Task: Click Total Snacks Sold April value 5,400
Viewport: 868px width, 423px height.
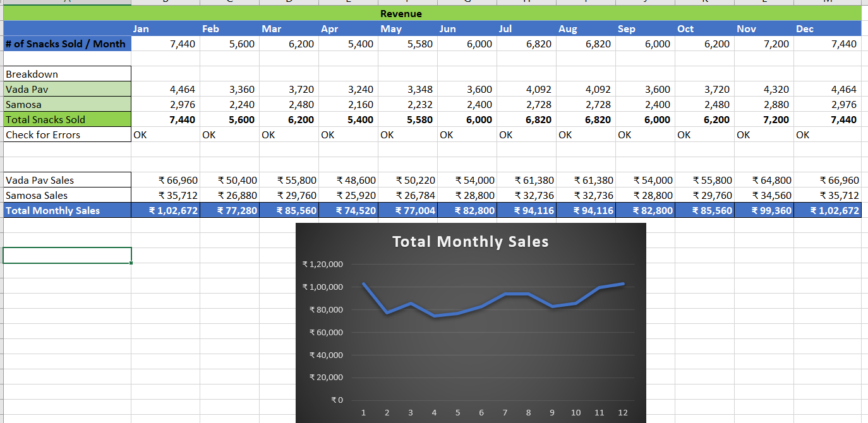Action: pos(348,119)
